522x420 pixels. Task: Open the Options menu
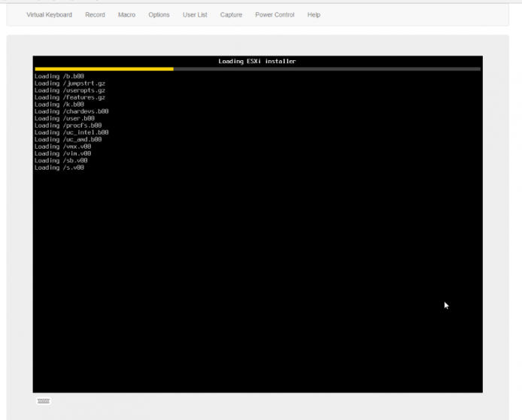coord(159,15)
